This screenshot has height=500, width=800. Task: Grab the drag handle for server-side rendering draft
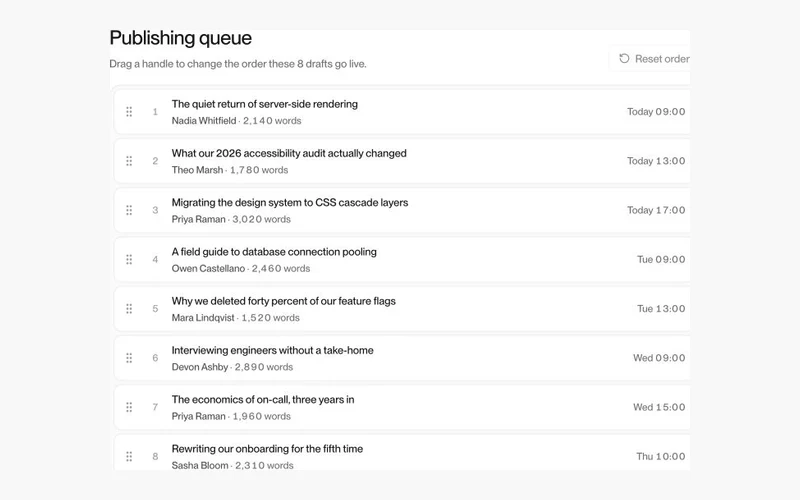pos(129,112)
